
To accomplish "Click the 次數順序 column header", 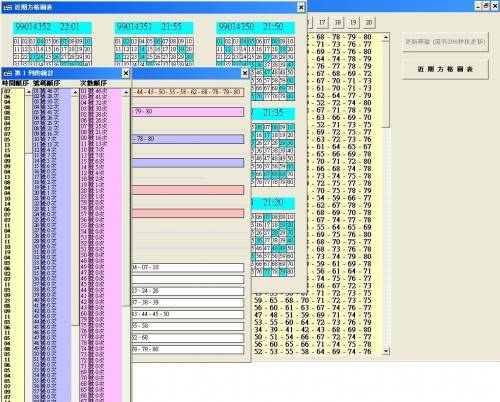I will (x=94, y=83).
